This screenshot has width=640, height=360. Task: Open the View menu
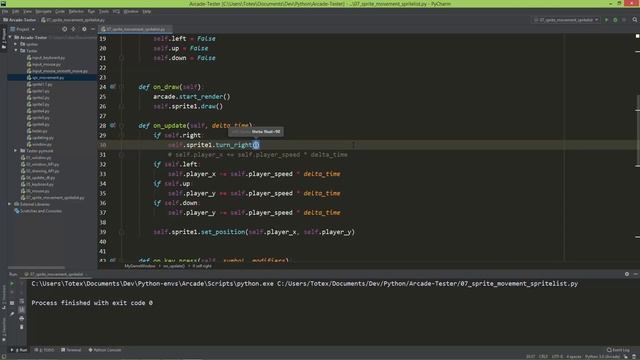(x=27, y=11)
